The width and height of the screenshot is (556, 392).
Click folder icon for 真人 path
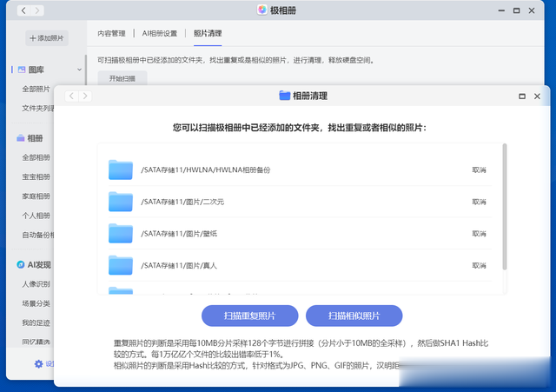click(121, 265)
